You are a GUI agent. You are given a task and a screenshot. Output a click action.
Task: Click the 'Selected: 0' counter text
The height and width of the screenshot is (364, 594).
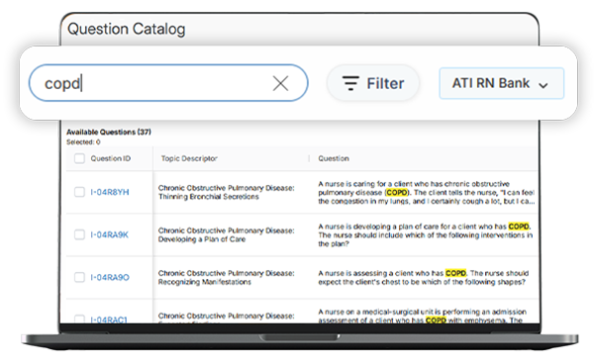tap(83, 142)
